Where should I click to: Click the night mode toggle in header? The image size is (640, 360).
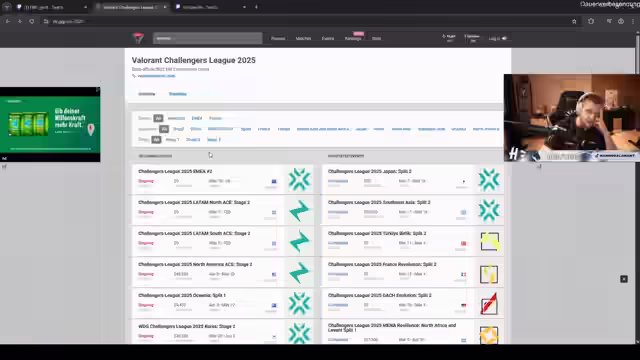coord(449,38)
